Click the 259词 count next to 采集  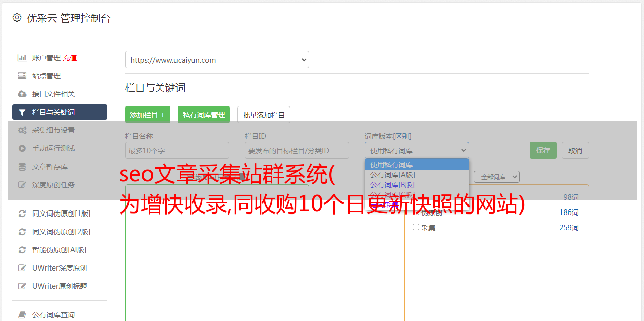(569, 228)
